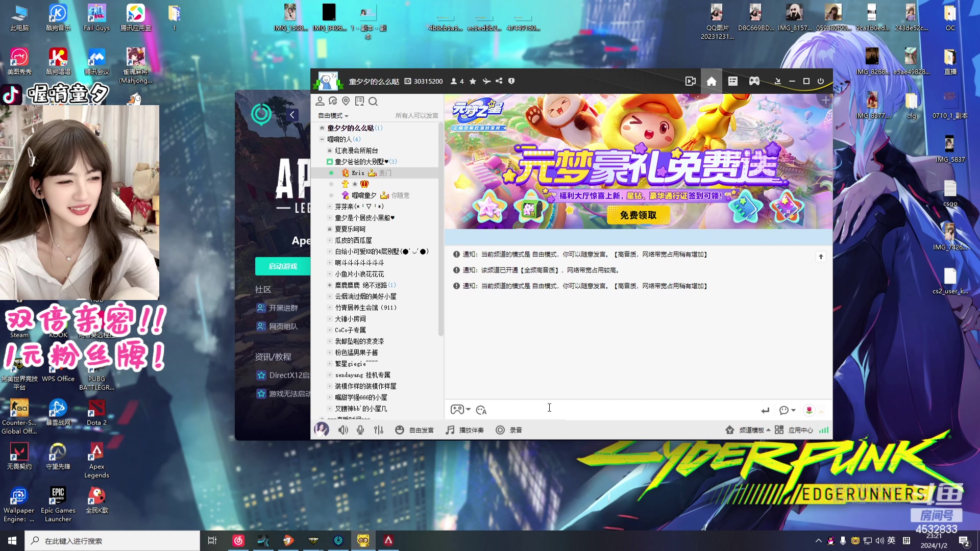Open 开黑进群 link in Apex launcher

(x=277, y=308)
